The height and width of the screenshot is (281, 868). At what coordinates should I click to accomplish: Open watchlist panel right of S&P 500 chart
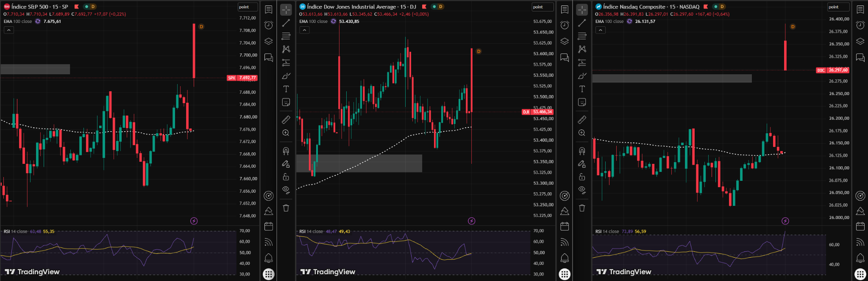(269, 9)
